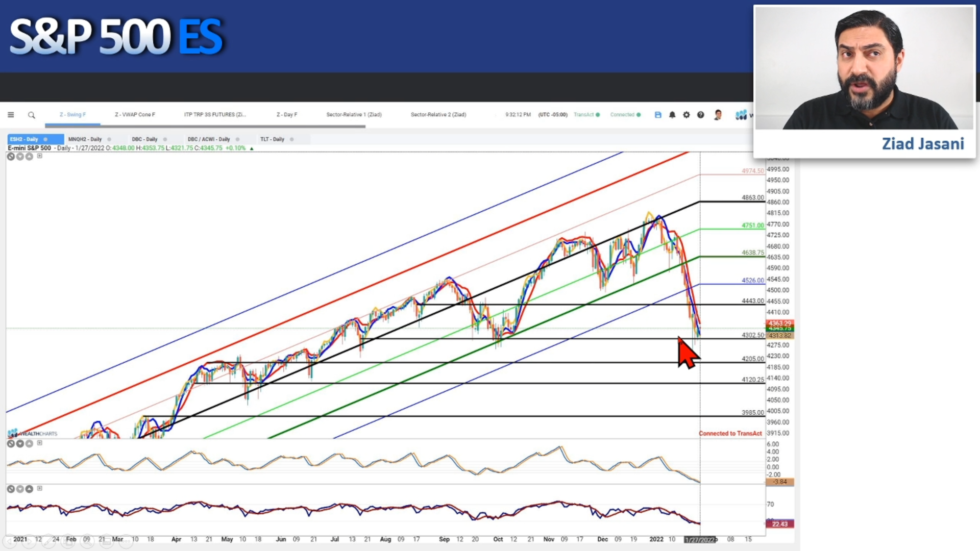Toggle link dot on MNQH2 - Daily tab
This screenshot has height=551, width=980.
pos(109,139)
